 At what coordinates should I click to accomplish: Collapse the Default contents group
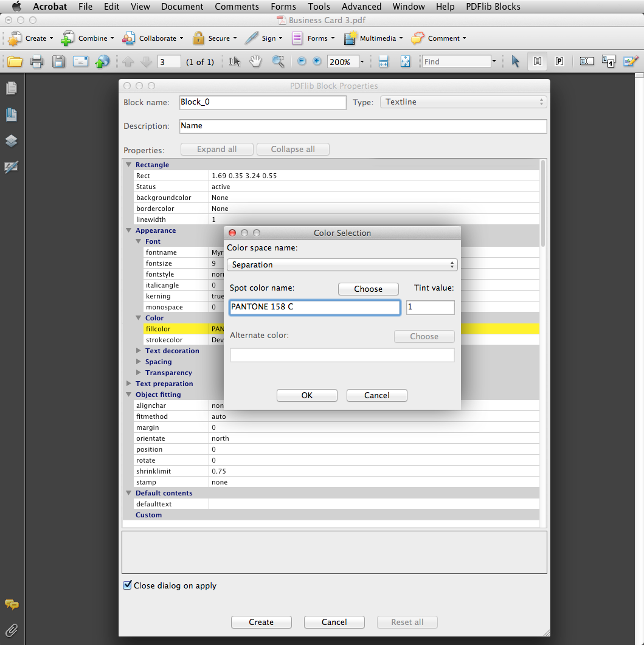[129, 493]
